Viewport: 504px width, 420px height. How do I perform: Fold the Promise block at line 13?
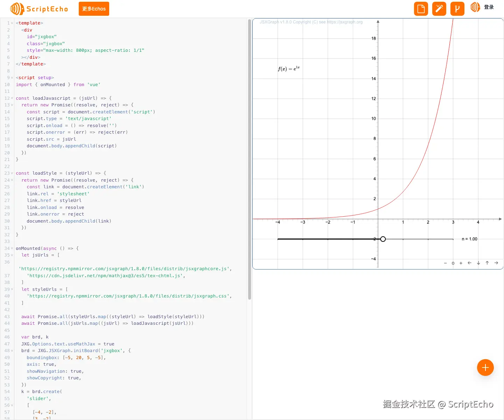(12, 105)
